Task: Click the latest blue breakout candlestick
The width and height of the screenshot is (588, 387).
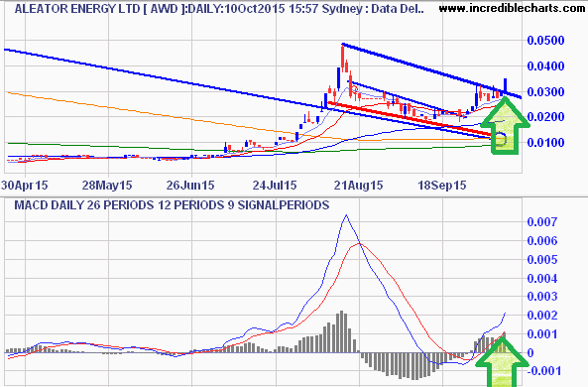Action: click(506, 85)
